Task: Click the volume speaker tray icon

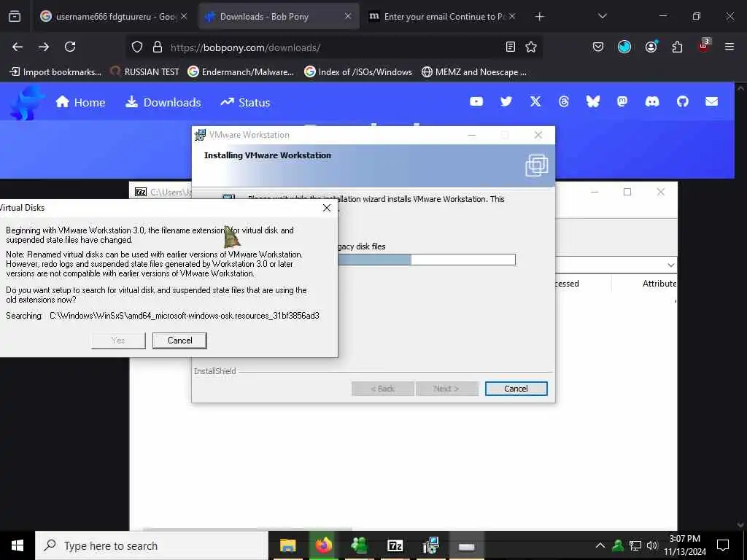Action: pos(652,545)
